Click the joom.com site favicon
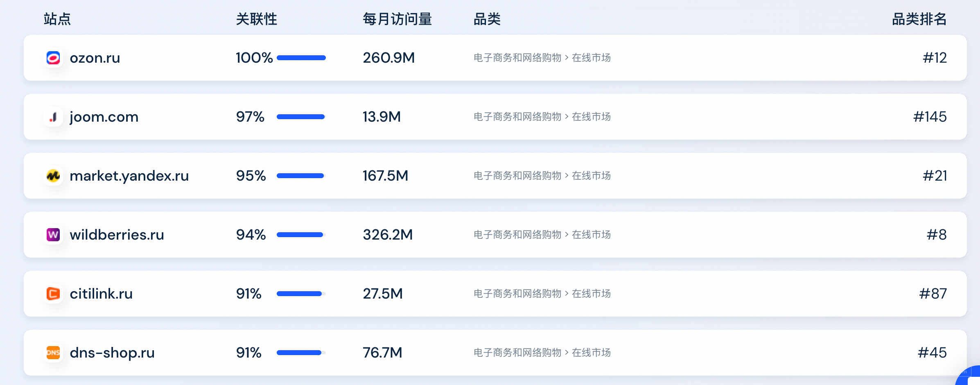 (x=53, y=117)
